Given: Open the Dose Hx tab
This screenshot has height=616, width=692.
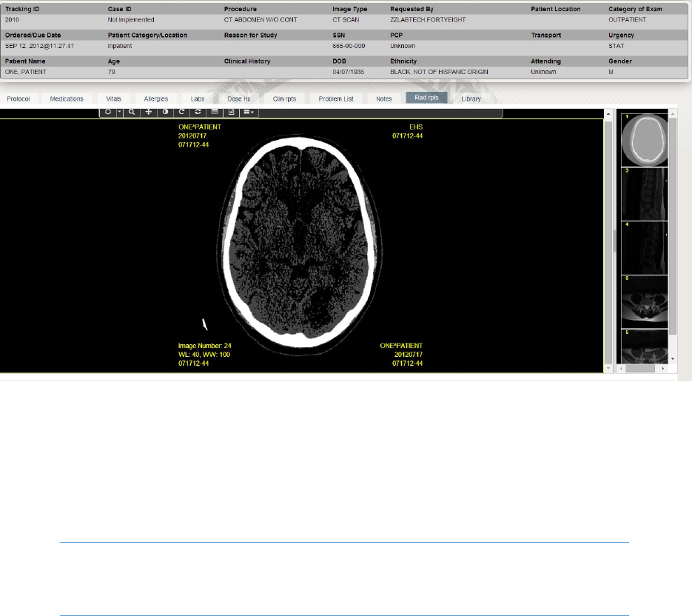Looking at the screenshot, I should 239,99.
